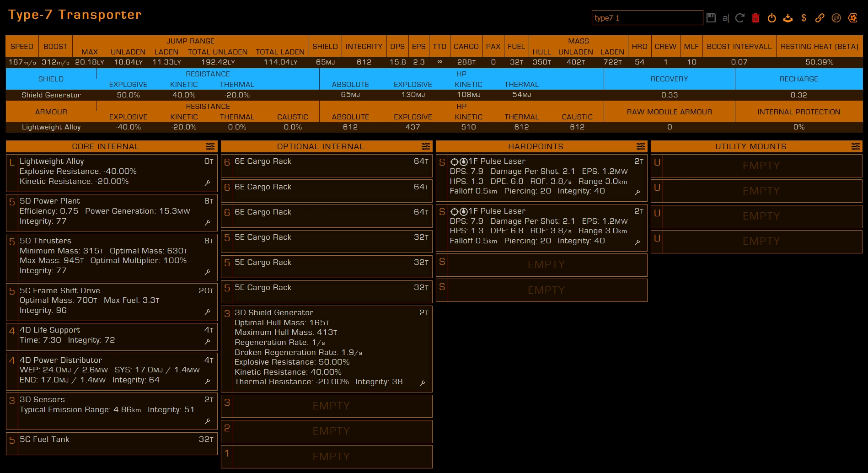Image resolution: width=868 pixels, height=473 pixels.
Task: Click the reload build arrow icon
Action: click(739, 18)
